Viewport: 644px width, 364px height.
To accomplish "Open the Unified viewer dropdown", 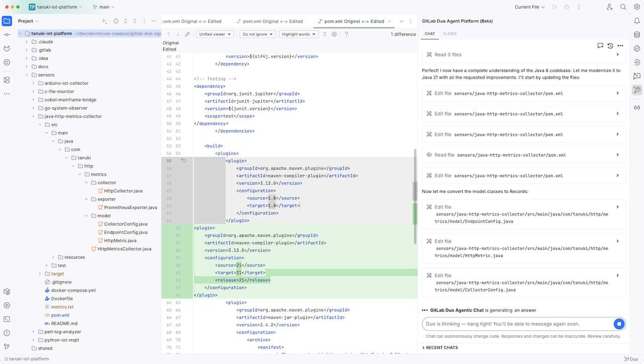I will tap(215, 34).
